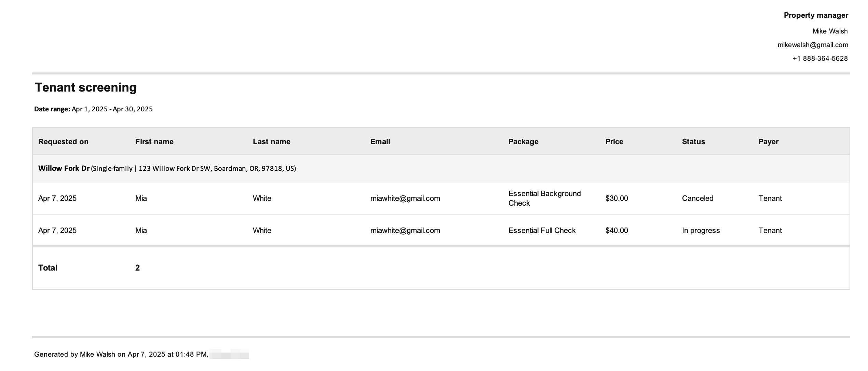868x371 pixels.
Task: Click the Package column header
Action: (x=523, y=141)
